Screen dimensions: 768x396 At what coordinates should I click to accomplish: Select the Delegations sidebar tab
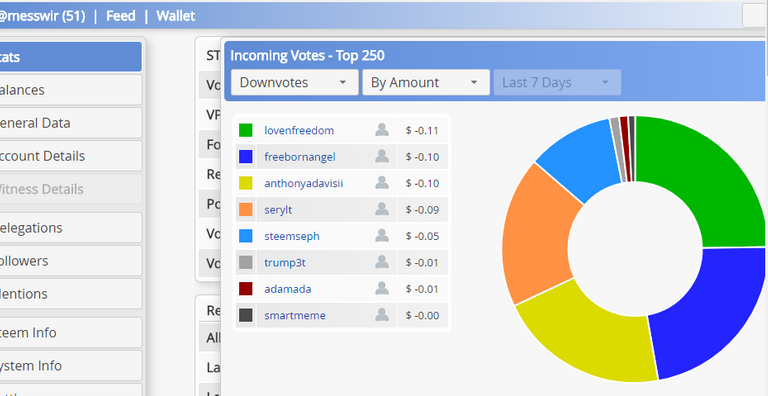point(71,227)
